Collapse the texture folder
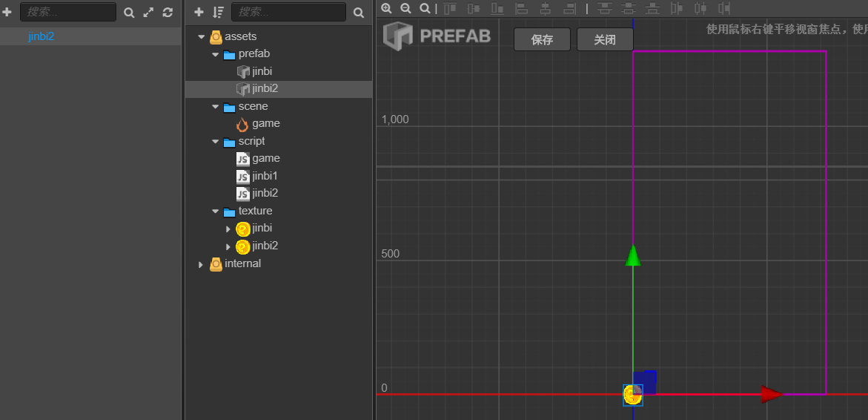This screenshot has height=420, width=868. tap(215, 211)
